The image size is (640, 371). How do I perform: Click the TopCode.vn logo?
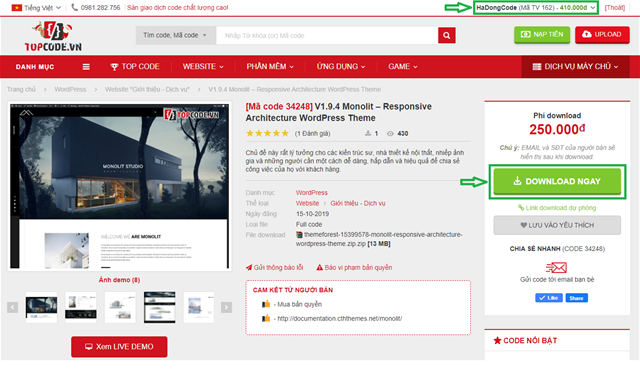[x=53, y=37]
